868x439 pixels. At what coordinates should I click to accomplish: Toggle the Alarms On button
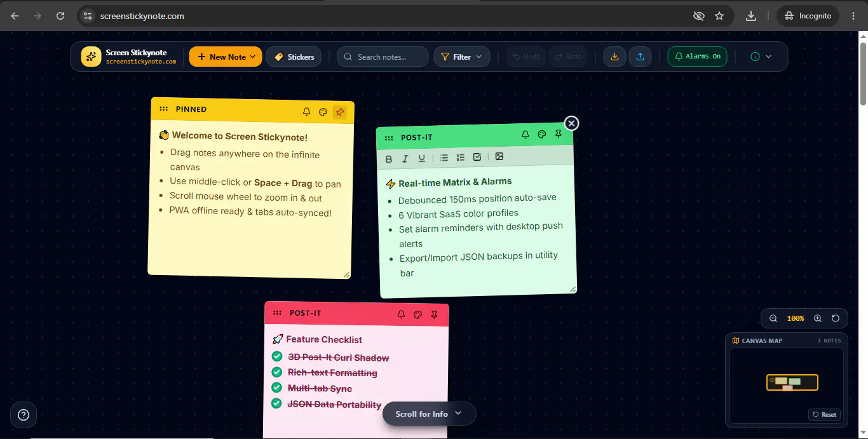pyautogui.click(x=697, y=57)
